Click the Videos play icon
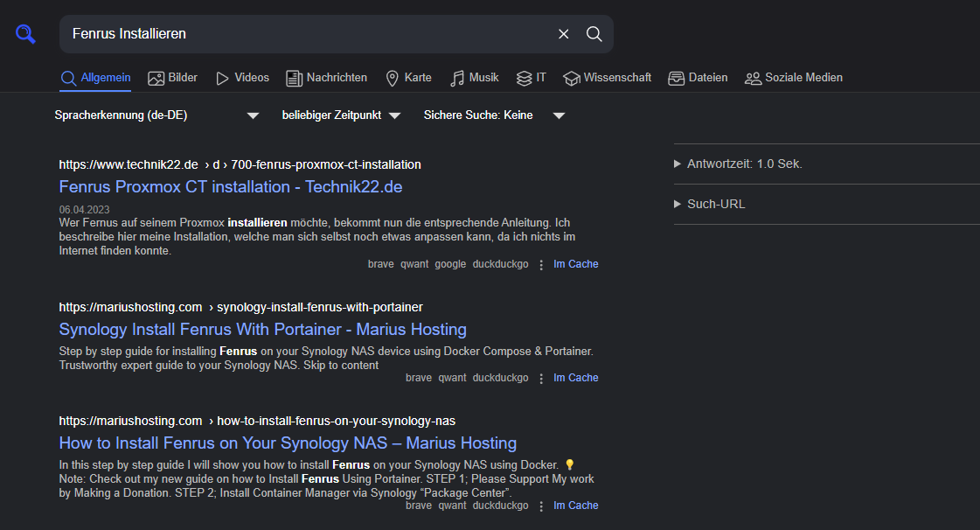 tap(222, 78)
